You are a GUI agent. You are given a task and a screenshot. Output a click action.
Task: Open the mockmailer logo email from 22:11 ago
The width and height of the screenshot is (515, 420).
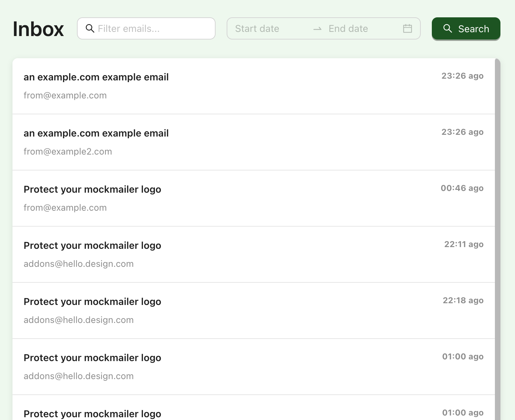tap(254, 254)
